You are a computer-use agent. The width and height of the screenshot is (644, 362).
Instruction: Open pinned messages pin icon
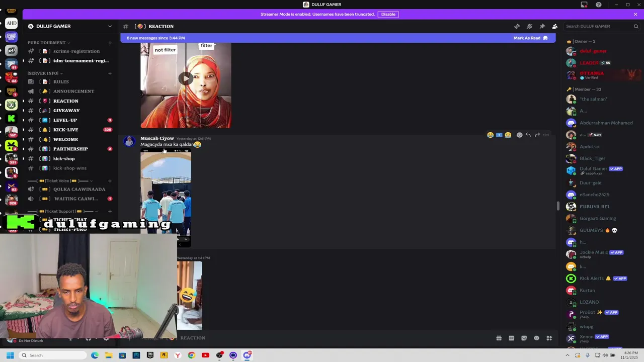[x=542, y=26]
